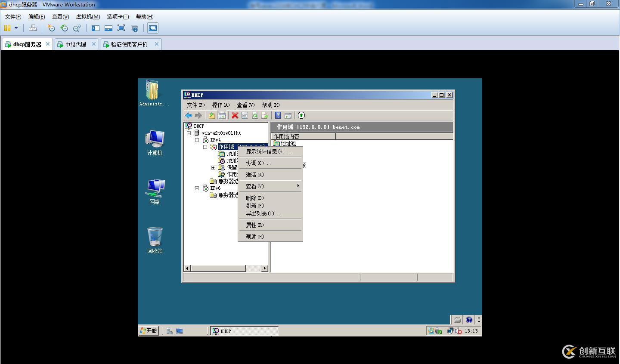Open the snapshot manager icon
620x364 pixels.
(x=77, y=28)
